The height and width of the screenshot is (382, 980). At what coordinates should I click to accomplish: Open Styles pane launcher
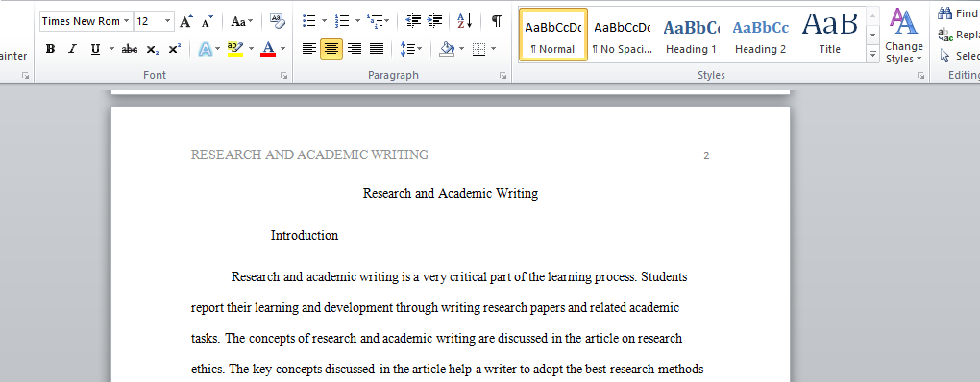pyautogui.click(x=920, y=76)
